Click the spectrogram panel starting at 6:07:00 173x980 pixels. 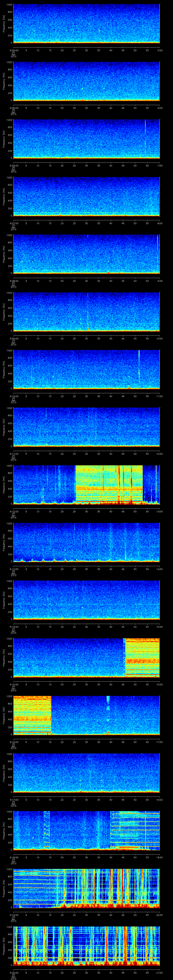coord(87,197)
